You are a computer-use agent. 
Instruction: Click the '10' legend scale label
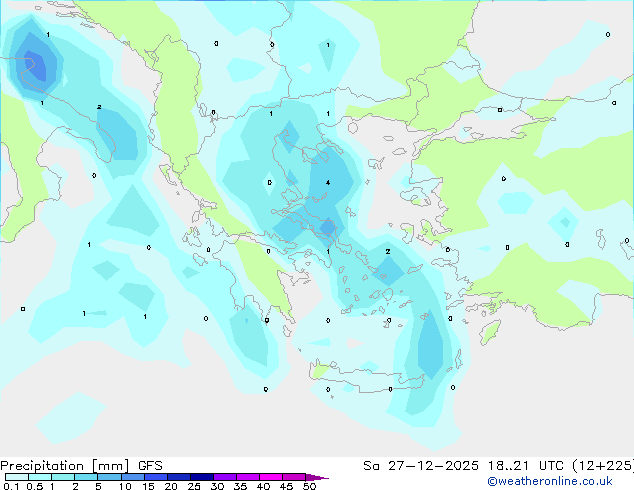(125, 486)
